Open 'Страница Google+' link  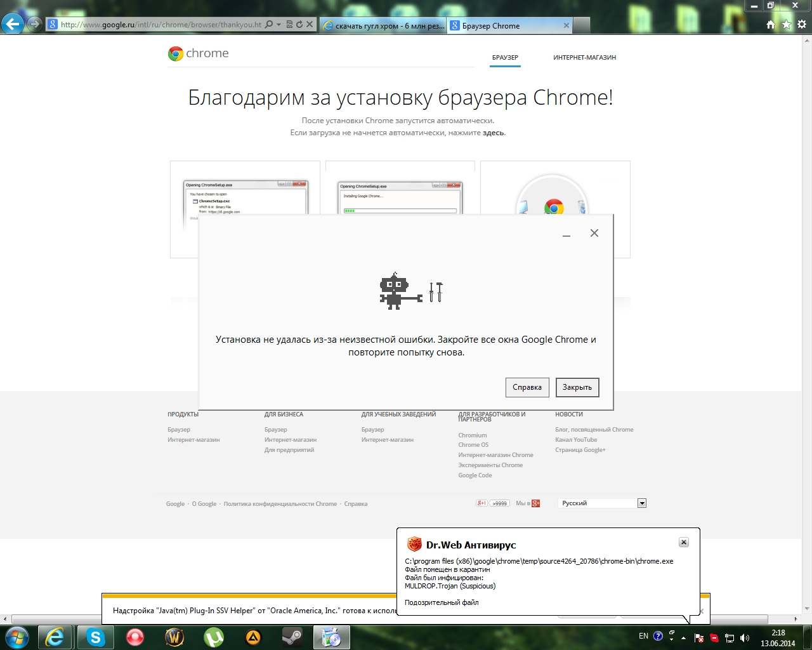coord(580,450)
